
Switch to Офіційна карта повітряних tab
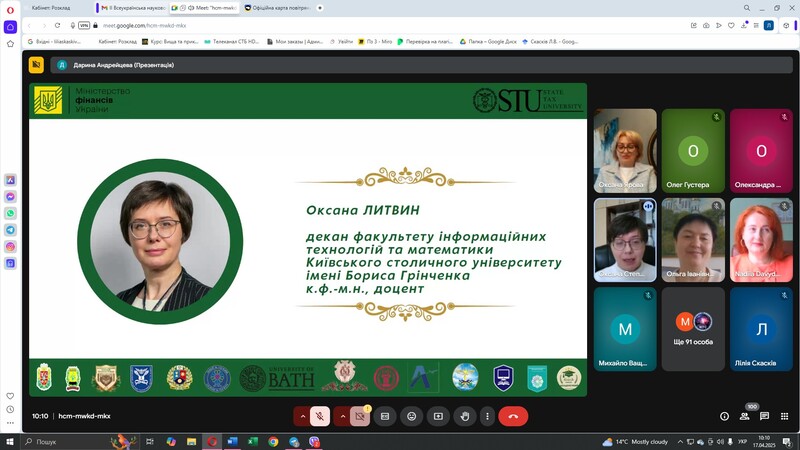pos(277,8)
